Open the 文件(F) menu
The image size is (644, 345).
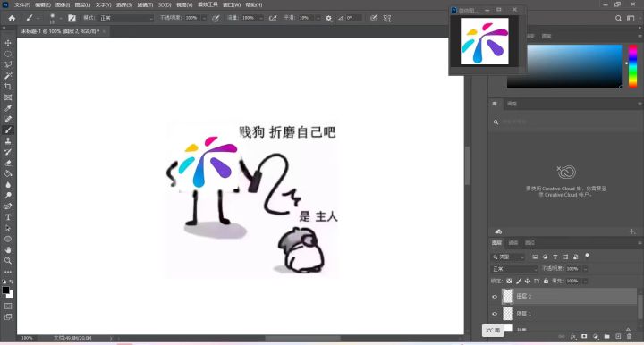coord(22,5)
